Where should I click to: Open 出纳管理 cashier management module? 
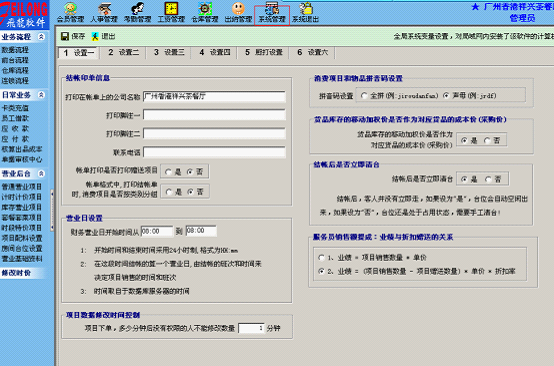[x=238, y=13]
